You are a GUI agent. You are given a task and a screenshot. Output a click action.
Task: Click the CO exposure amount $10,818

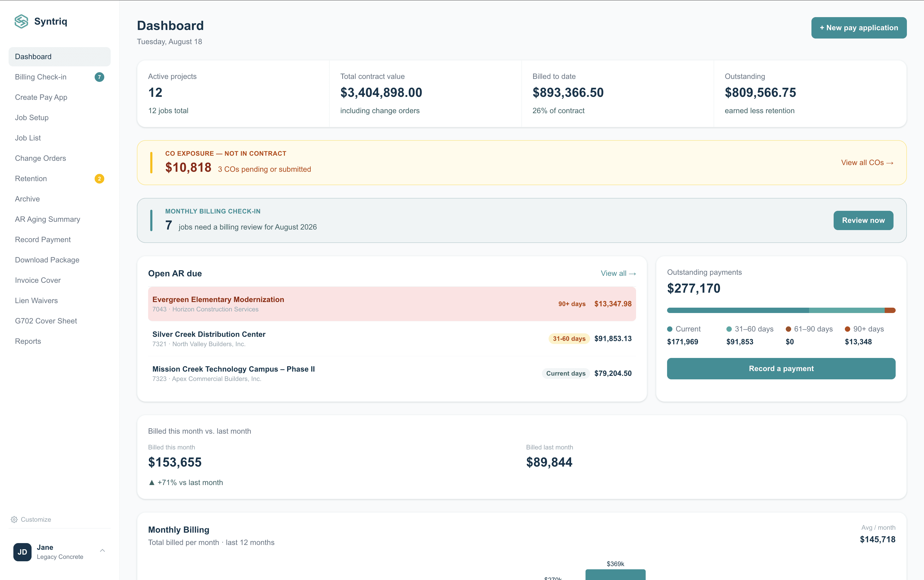[188, 168]
